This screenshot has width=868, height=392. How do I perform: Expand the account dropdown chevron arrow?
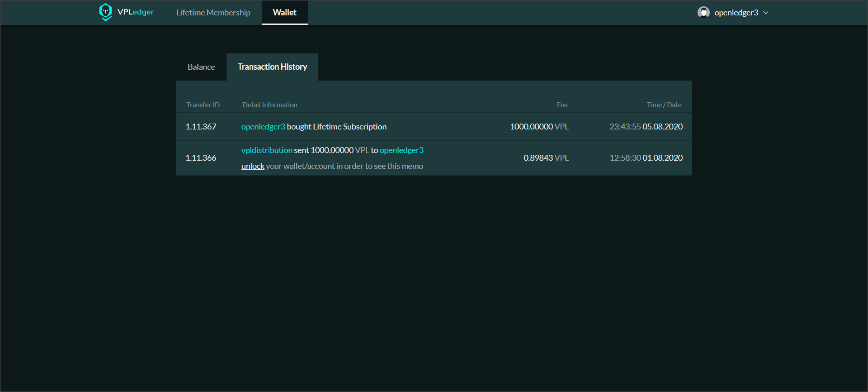tap(766, 13)
